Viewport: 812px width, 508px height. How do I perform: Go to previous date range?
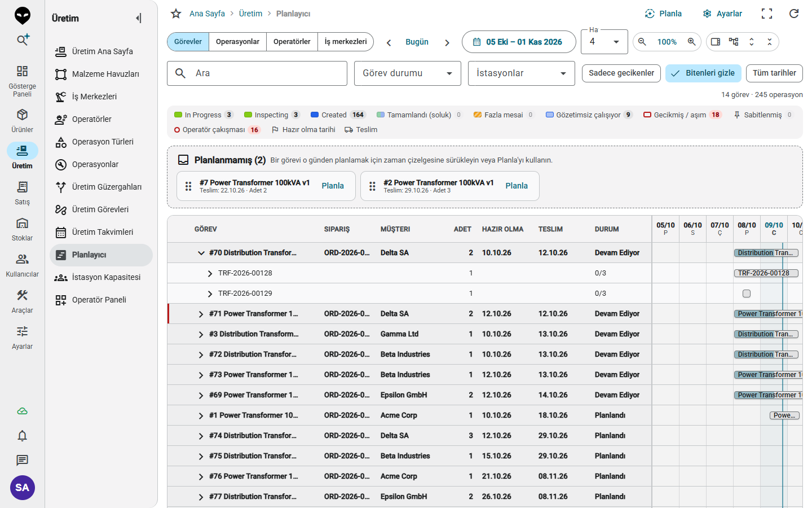click(x=389, y=42)
